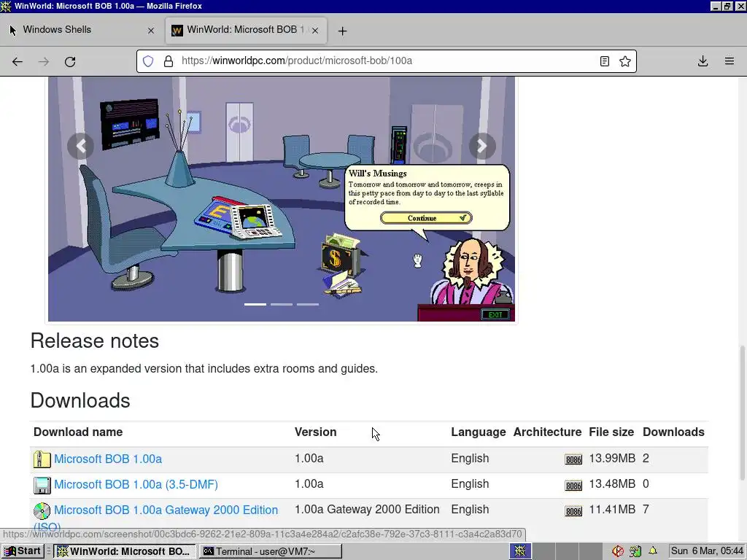Image resolution: width=747 pixels, height=560 pixels.
Task: Click the address bar URL field
Action: [x=386, y=61]
